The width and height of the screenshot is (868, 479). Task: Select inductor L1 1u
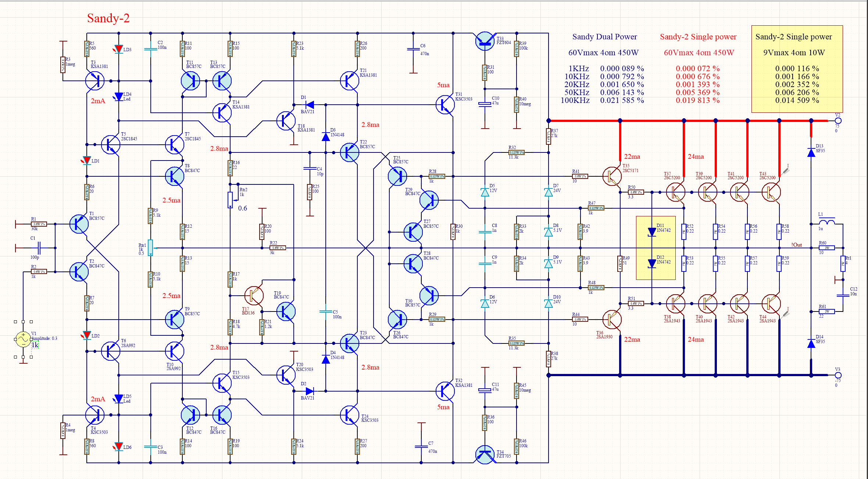pos(827,222)
